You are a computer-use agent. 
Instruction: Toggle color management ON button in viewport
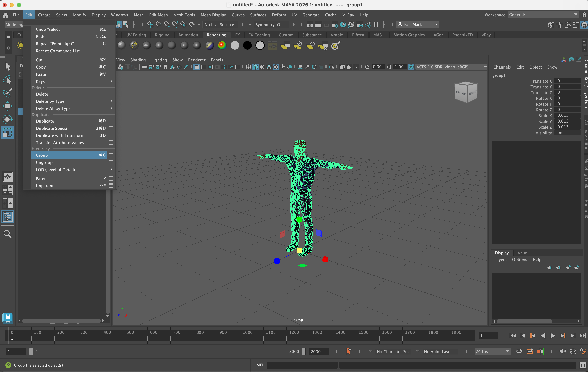[x=411, y=67]
